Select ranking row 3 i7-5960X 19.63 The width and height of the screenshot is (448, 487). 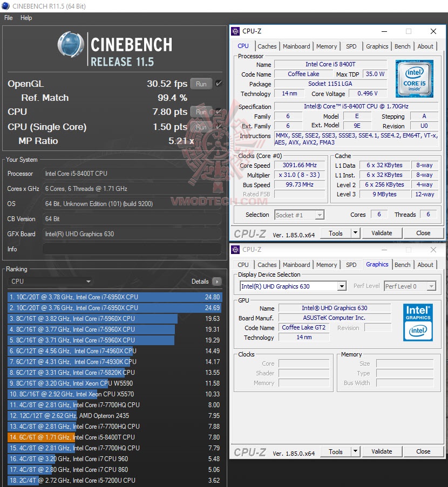coord(114,319)
